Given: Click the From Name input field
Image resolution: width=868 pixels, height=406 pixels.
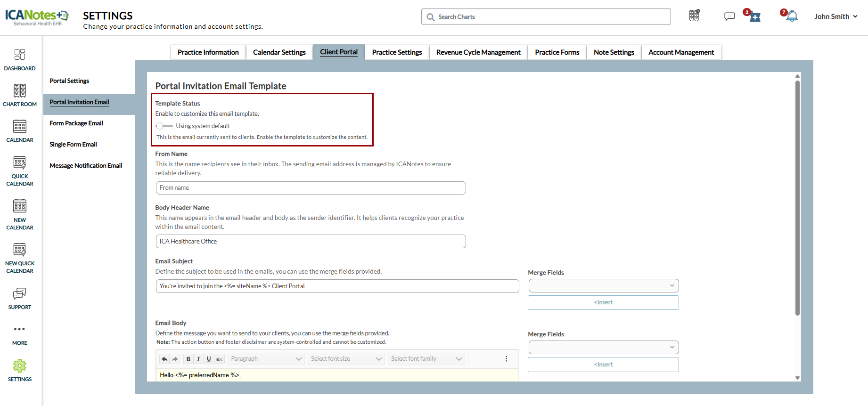Looking at the screenshot, I should pyautogui.click(x=311, y=188).
